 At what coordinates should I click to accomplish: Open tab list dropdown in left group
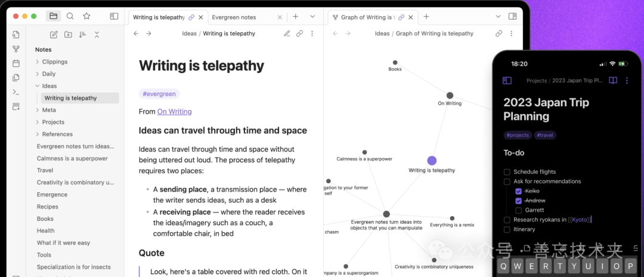point(312,17)
